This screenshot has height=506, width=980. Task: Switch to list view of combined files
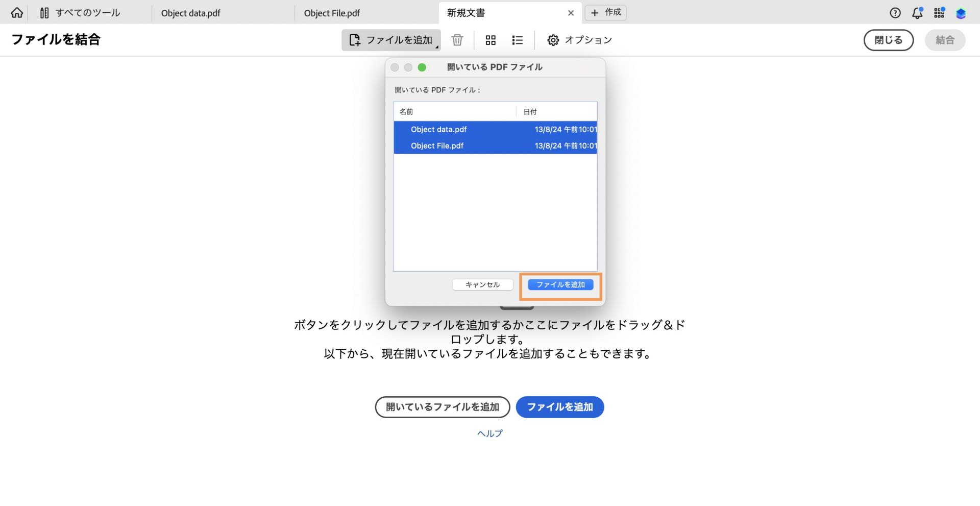click(x=517, y=40)
